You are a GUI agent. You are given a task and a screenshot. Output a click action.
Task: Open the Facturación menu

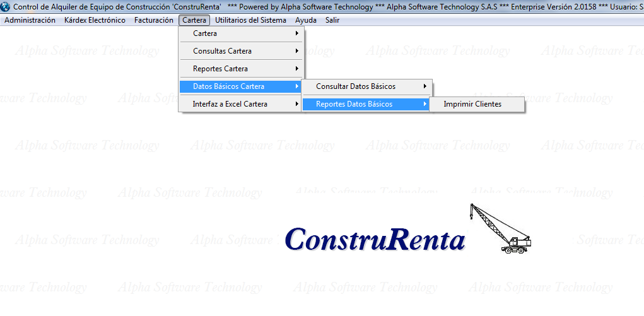153,20
